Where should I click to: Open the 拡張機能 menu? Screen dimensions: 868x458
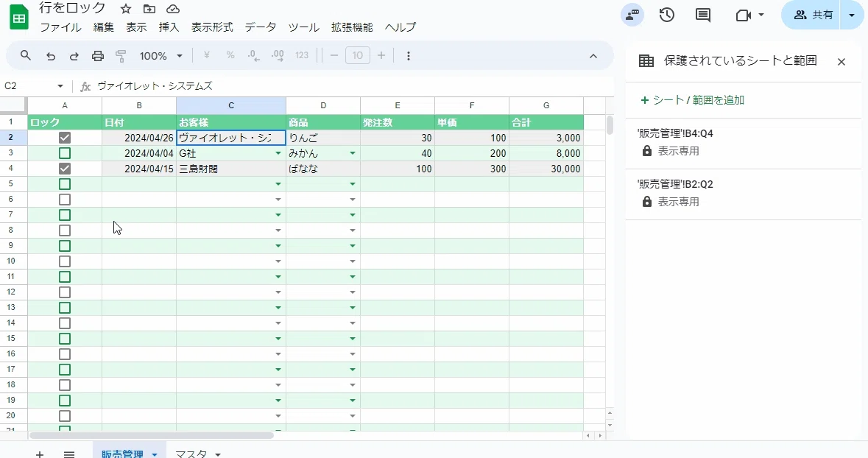[352, 27]
